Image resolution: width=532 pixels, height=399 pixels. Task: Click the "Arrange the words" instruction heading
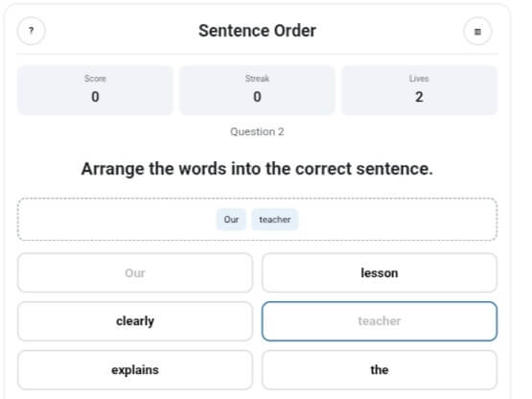(x=257, y=169)
